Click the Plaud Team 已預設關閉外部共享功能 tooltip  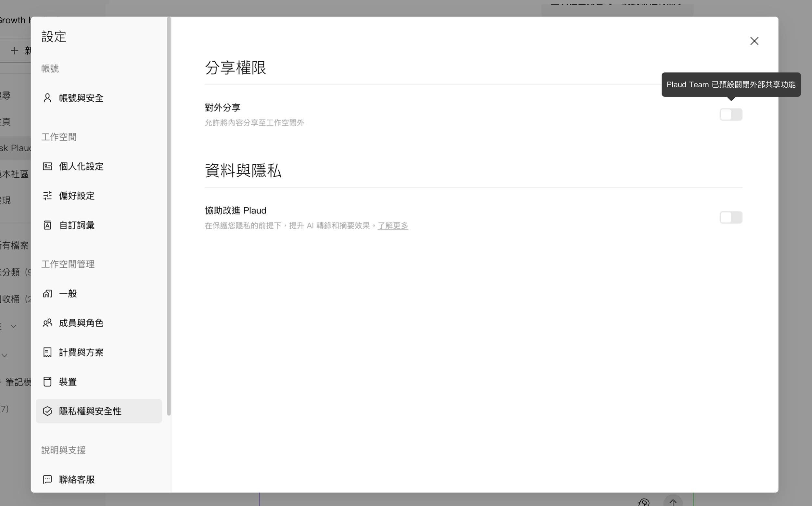click(x=731, y=85)
